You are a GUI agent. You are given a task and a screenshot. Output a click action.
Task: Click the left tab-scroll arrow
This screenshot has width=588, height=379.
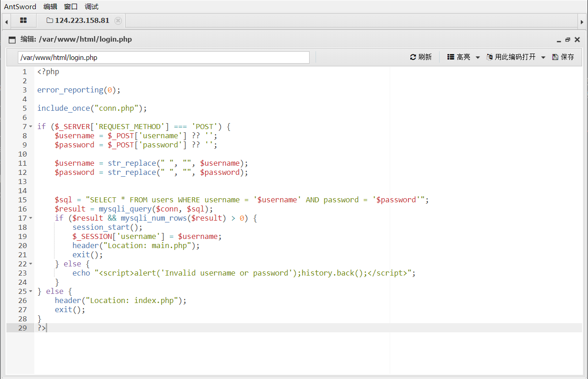point(6,21)
